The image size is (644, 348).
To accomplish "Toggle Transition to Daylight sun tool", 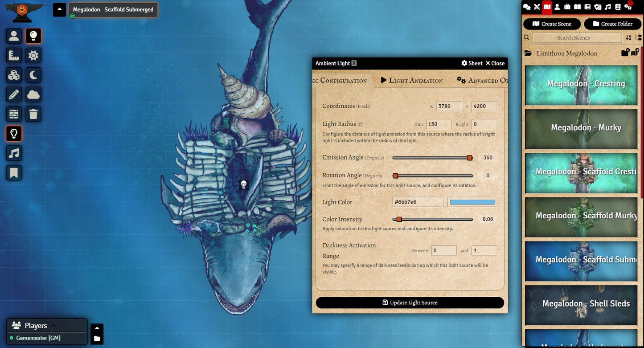I will point(33,55).
